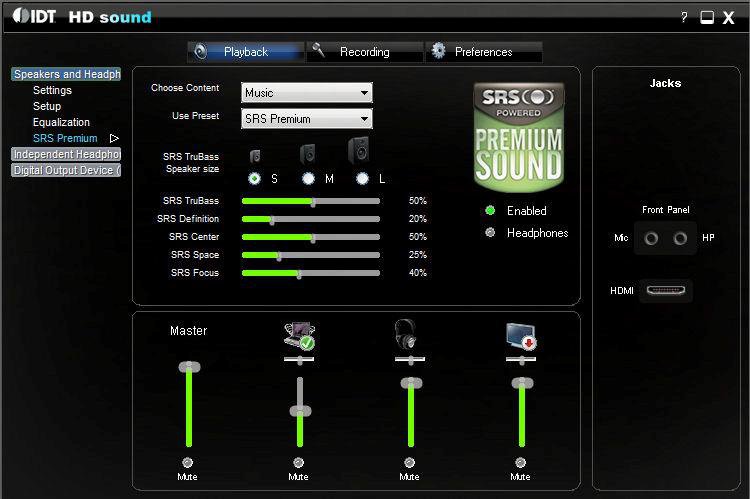Close the IDT HD sound window

pos(728,18)
